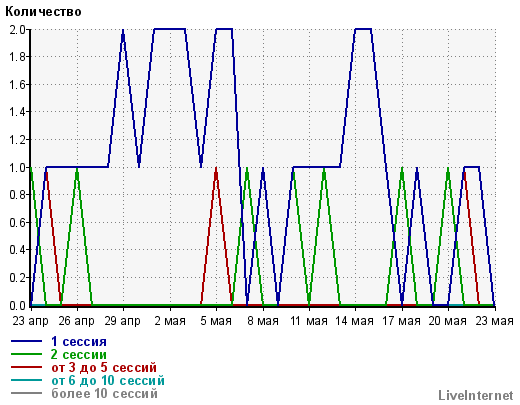
Task: Click the gray legend line swatch
Action: point(27,393)
